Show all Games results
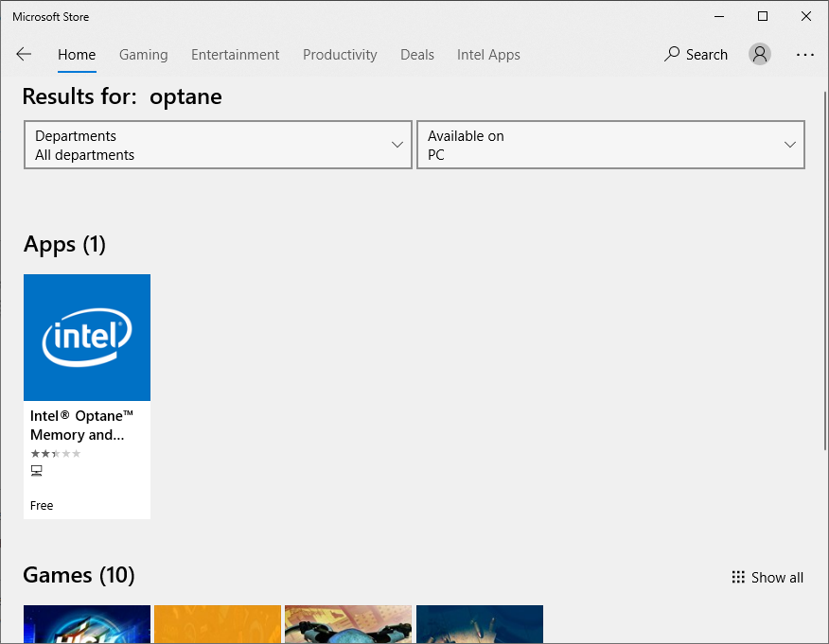 tap(777, 577)
